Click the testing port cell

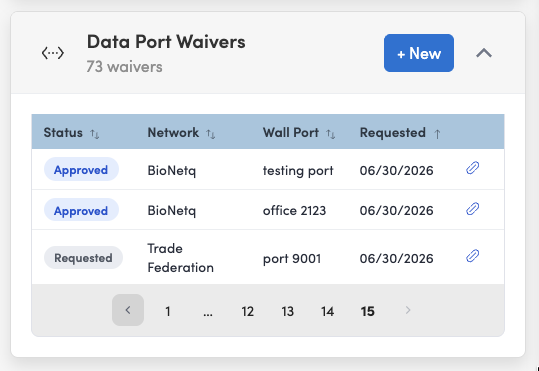[298, 171]
